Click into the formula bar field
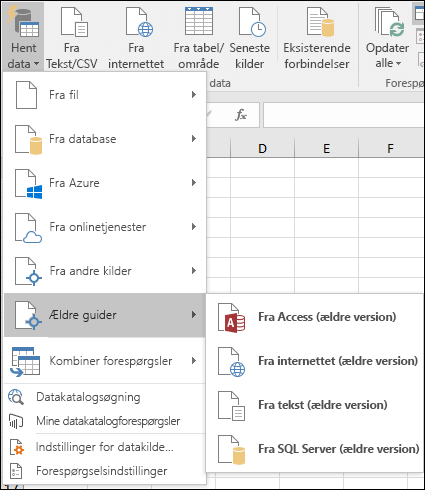 pyautogui.click(x=343, y=115)
